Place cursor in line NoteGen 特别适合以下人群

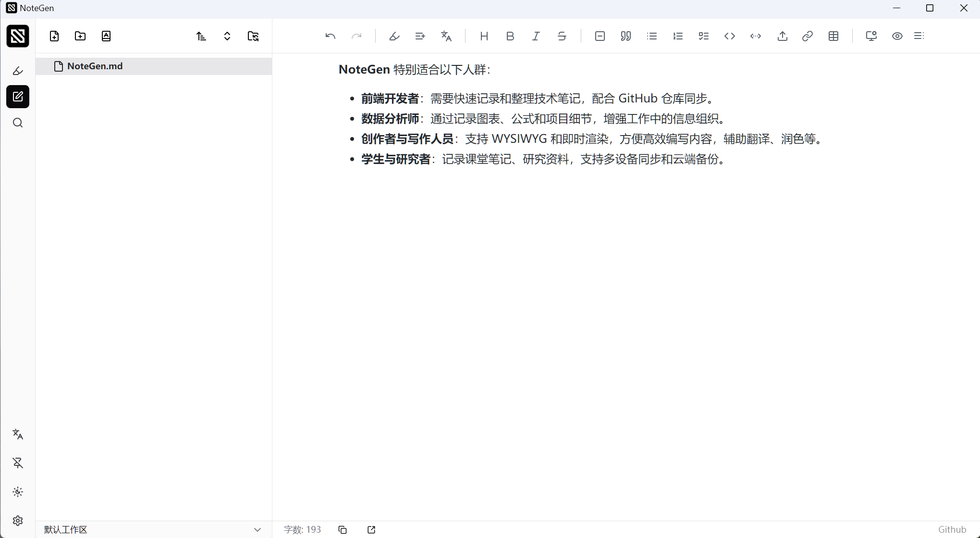tap(415, 70)
